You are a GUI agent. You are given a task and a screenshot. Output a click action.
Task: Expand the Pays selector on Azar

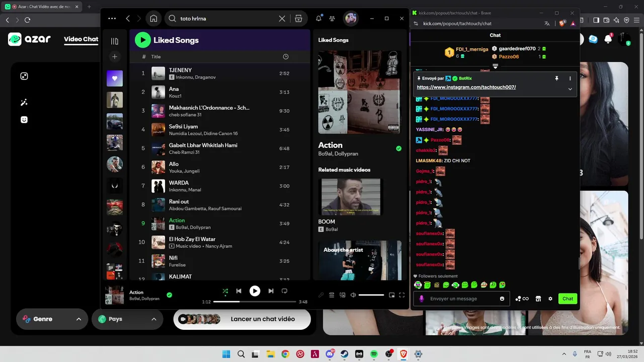coord(127,319)
